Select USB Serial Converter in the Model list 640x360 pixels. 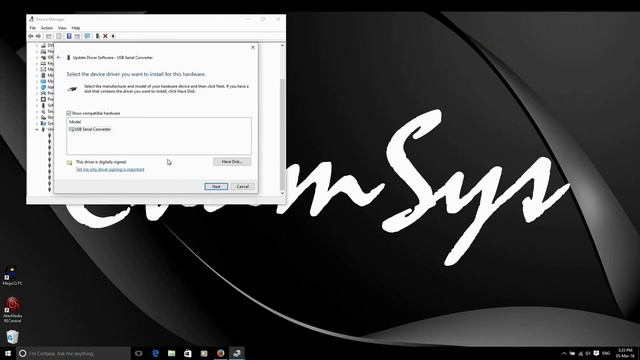click(90, 129)
